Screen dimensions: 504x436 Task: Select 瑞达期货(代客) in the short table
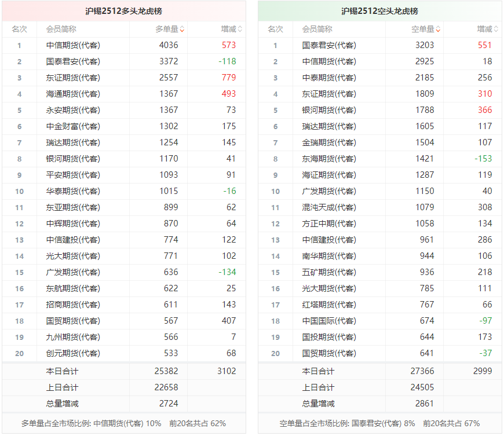[x=329, y=126]
